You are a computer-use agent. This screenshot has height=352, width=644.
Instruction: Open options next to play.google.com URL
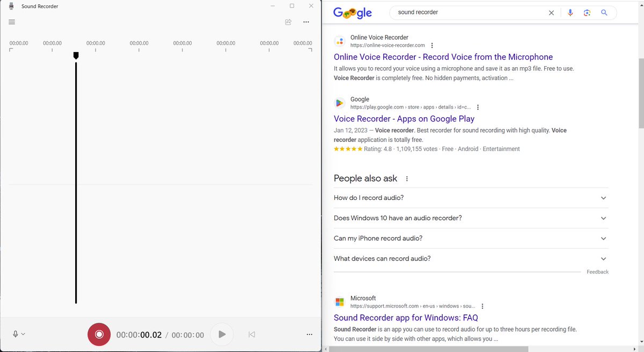coord(478,107)
